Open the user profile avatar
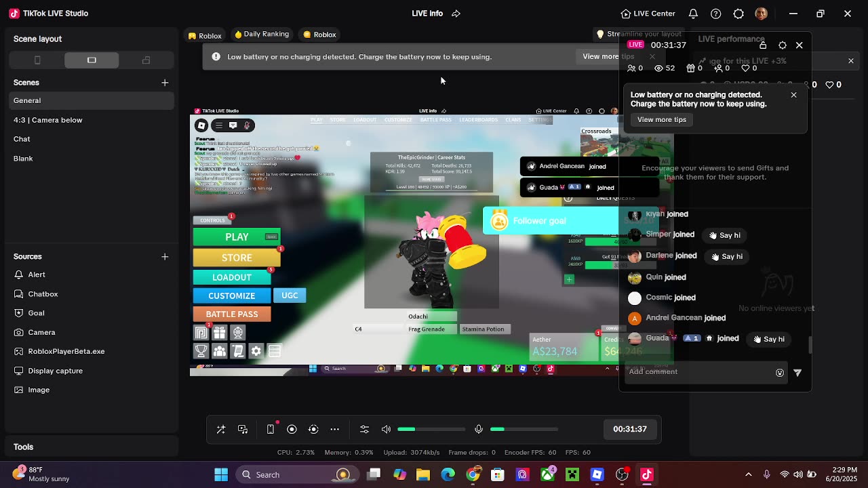Screen dimensions: 868x488 point(761,14)
